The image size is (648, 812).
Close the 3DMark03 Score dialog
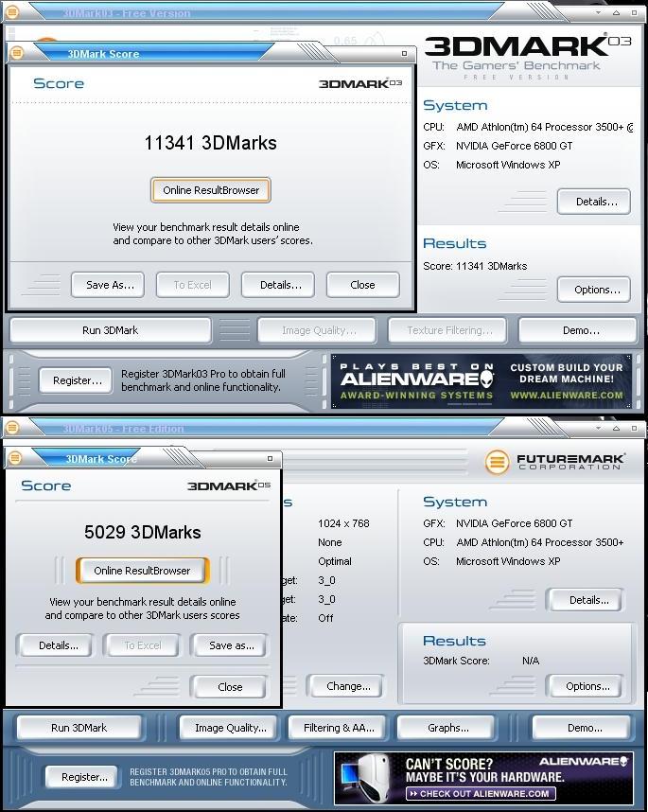363,285
